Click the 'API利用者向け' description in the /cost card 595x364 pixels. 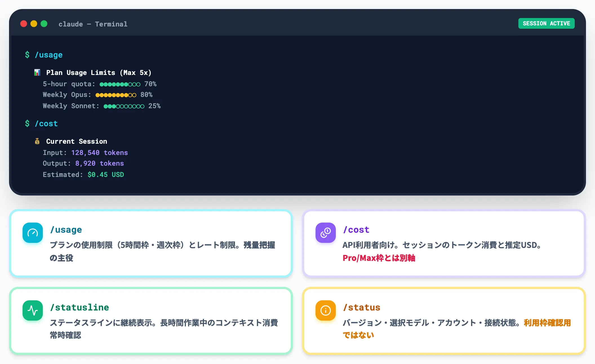442,245
